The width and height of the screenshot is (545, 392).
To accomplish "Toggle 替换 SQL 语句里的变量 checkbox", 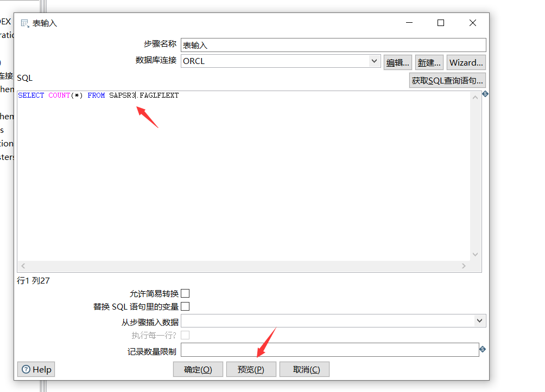I will (185, 306).
